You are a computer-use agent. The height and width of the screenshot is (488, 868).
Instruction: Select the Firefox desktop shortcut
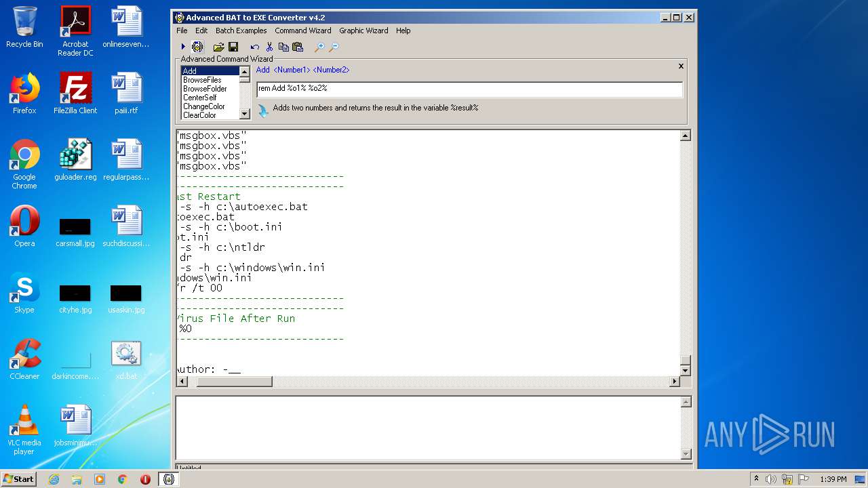point(24,94)
